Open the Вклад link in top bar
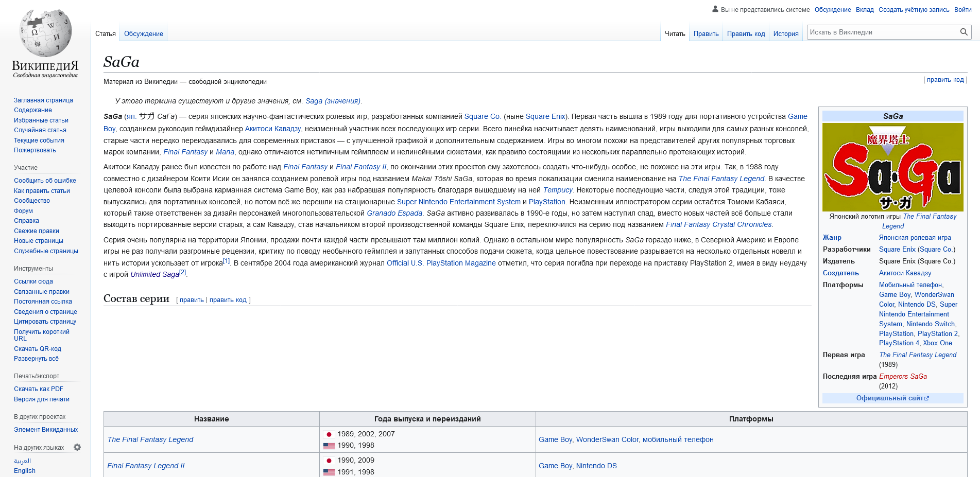 (x=865, y=9)
